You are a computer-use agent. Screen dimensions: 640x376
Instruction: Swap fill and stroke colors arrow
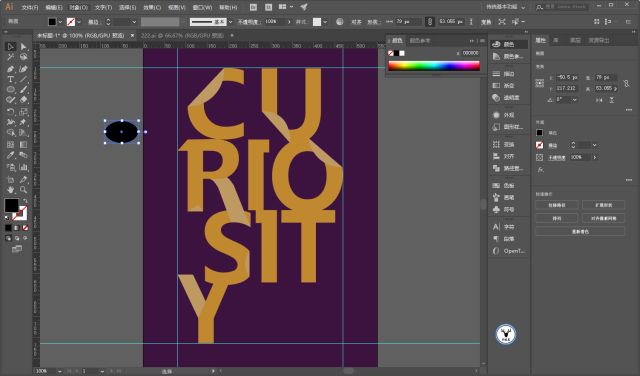25,201
